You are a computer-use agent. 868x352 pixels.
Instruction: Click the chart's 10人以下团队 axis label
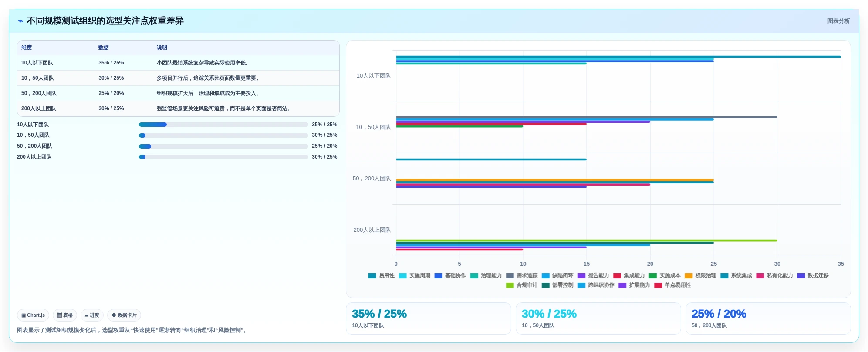click(374, 76)
